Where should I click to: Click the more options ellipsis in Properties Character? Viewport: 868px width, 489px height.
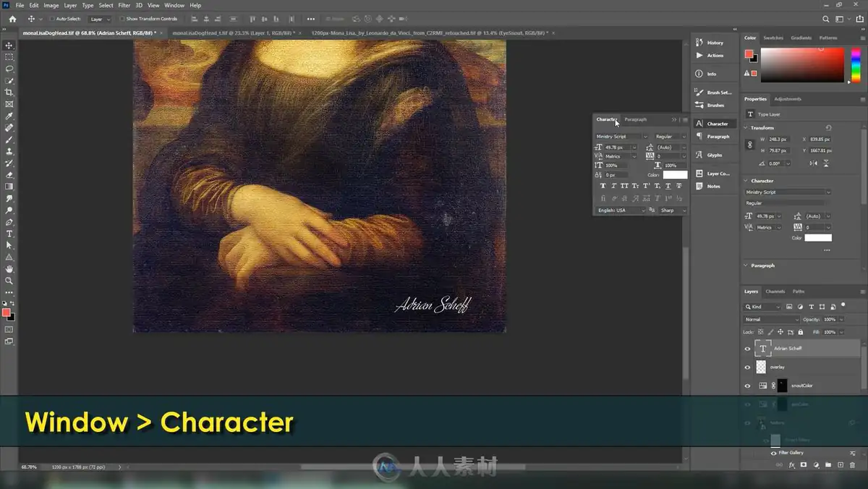coord(827,250)
